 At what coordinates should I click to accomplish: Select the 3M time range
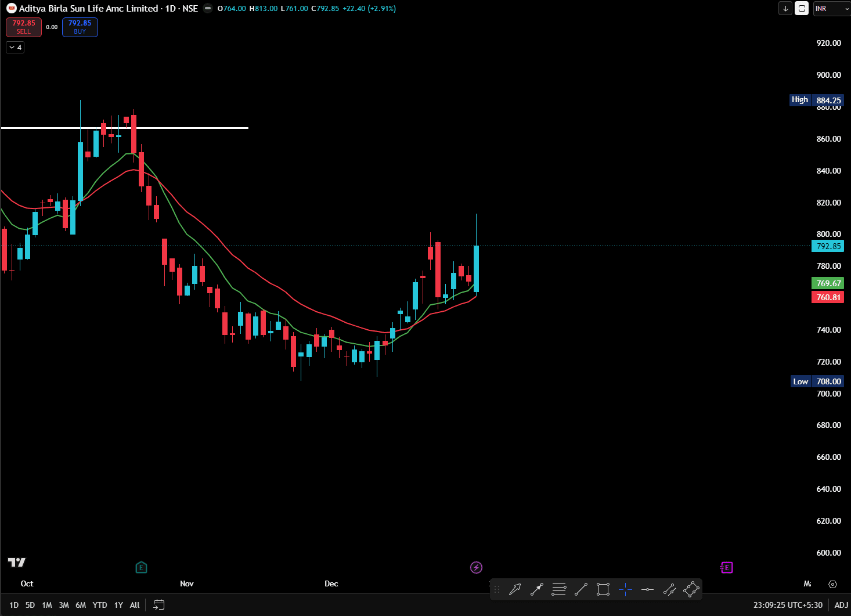(x=64, y=605)
